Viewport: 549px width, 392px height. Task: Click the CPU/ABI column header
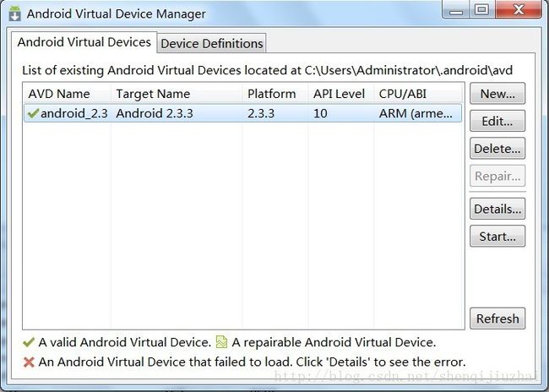(x=419, y=94)
